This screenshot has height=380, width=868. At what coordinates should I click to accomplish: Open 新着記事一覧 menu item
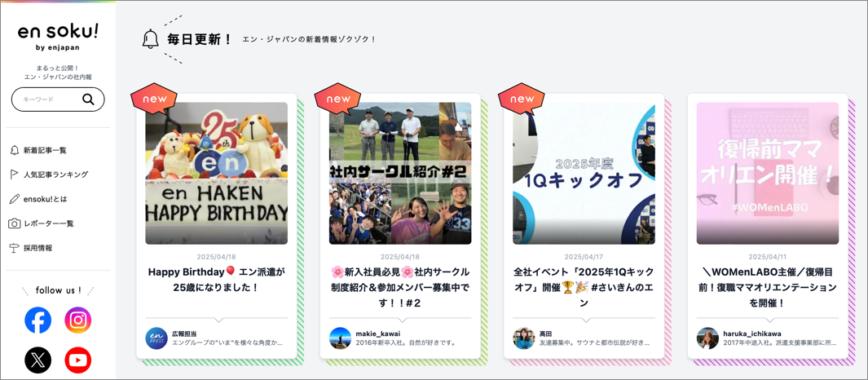pos(45,150)
